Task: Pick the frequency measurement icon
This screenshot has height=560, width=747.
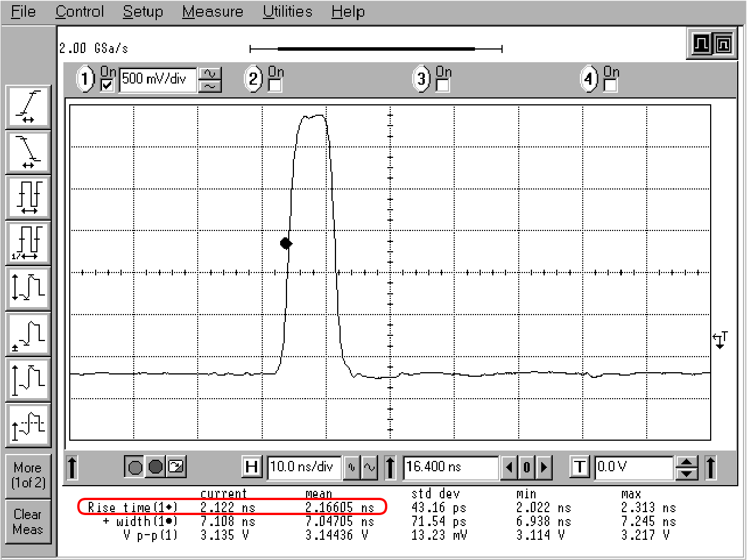Action: [x=28, y=242]
